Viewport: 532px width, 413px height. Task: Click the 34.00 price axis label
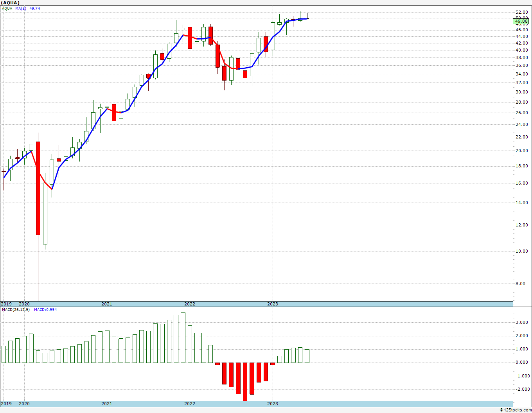[521, 74]
